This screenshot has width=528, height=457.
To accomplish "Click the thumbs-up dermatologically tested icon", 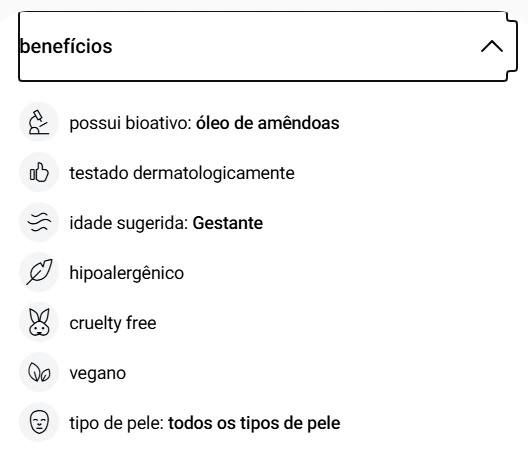I will (39, 172).
